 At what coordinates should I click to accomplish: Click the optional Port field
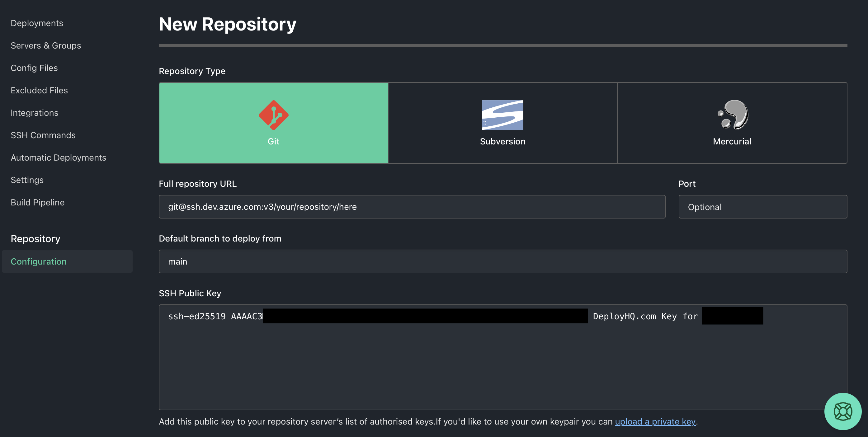pos(762,207)
